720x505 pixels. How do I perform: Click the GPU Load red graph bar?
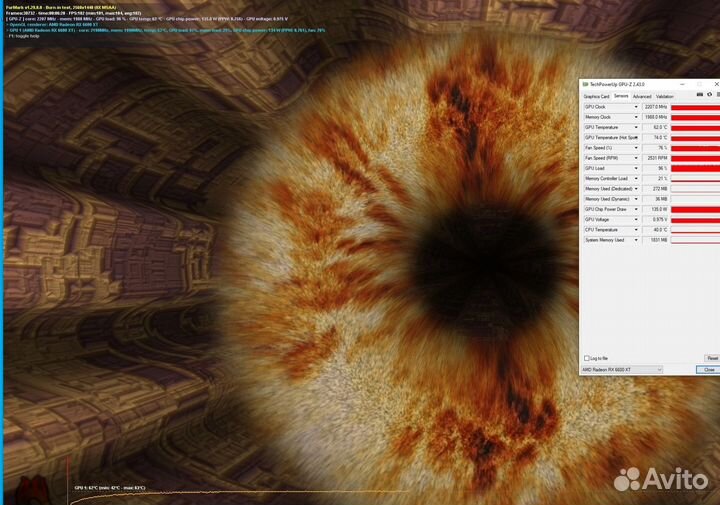point(695,169)
